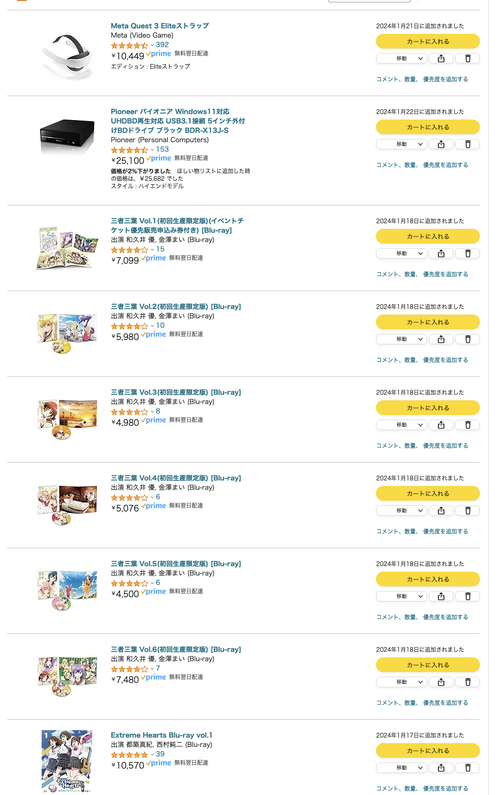The height and width of the screenshot is (795, 500).
Task: Share the Pioneer BDR-X13J-S drive item
Action: tap(441, 144)
